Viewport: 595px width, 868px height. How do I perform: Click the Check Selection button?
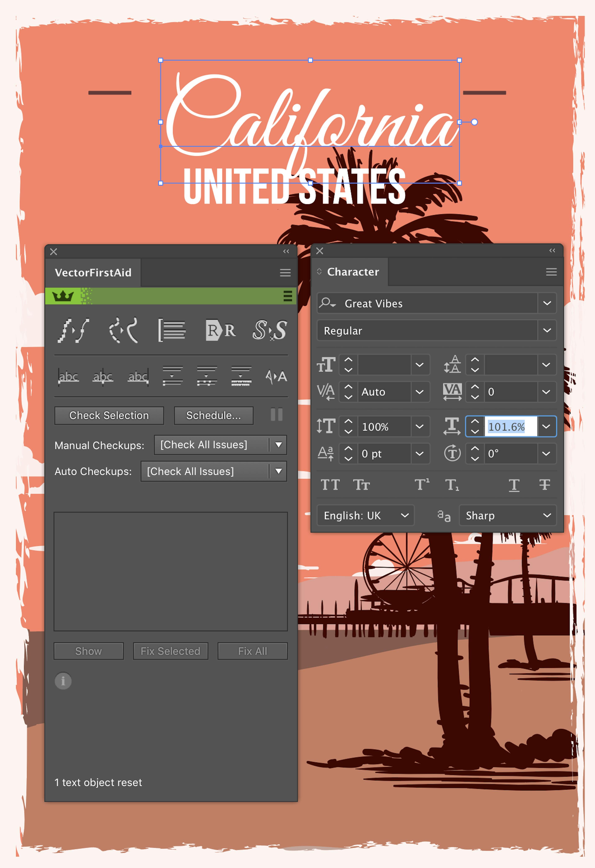109,415
